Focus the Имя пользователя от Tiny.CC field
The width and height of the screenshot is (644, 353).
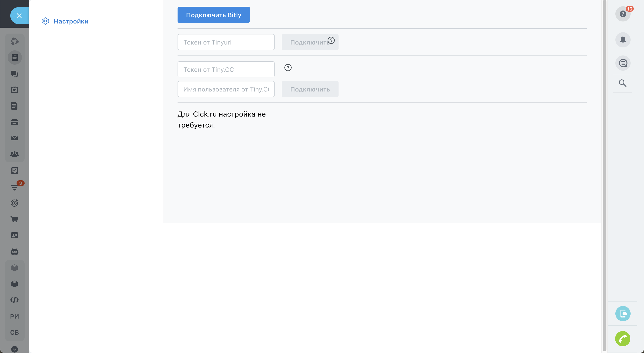click(x=226, y=89)
